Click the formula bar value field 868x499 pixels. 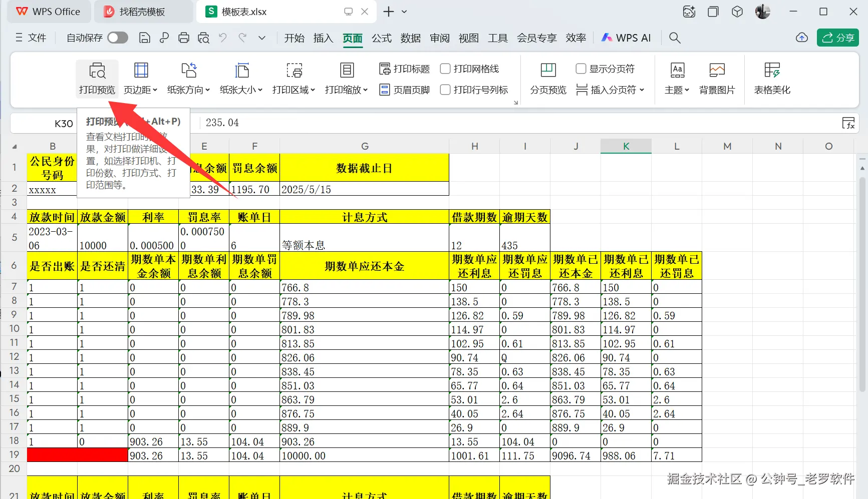pyautogui.click(x=518, y=123)
